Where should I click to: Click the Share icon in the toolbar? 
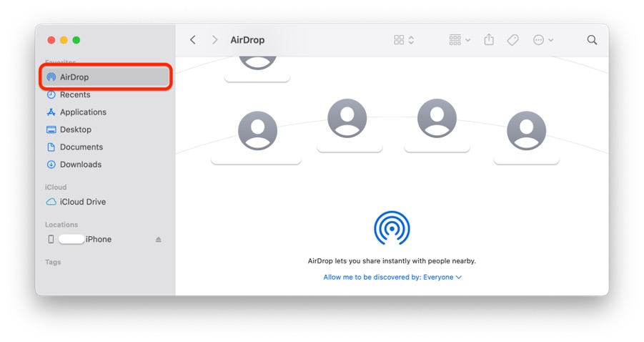[x=489, y=40]
